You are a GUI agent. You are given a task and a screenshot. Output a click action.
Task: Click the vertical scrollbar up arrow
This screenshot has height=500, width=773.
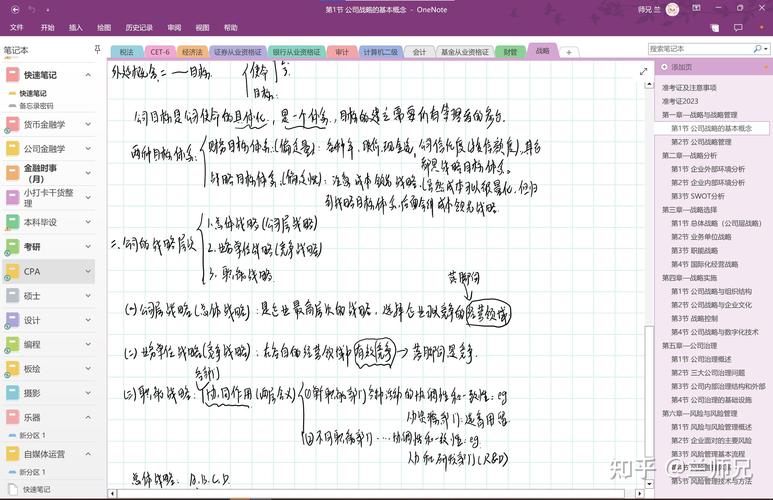(x=649, y=85)
